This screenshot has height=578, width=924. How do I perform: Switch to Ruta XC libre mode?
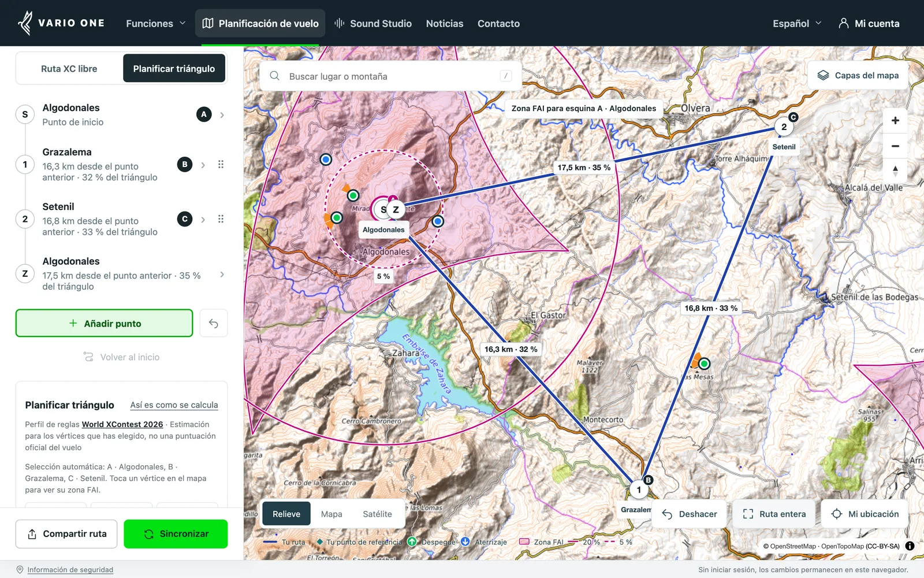[x=69, y=69]
